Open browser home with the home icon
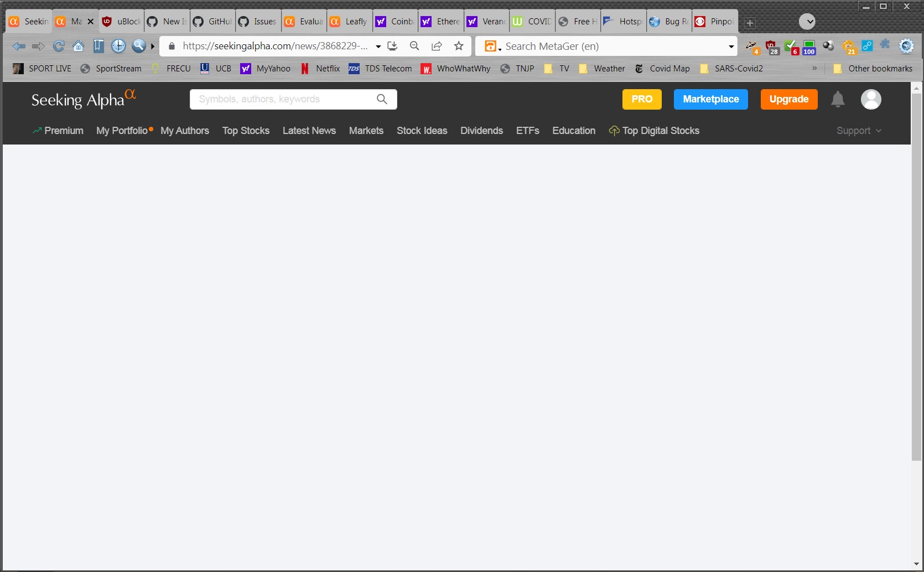The height and width of the screenshot is (572, 924). coord(78,47)
